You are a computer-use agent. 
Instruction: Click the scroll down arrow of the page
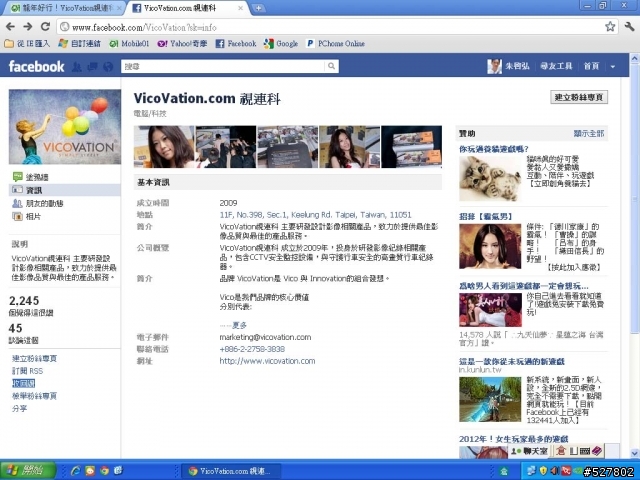[635, 453]
